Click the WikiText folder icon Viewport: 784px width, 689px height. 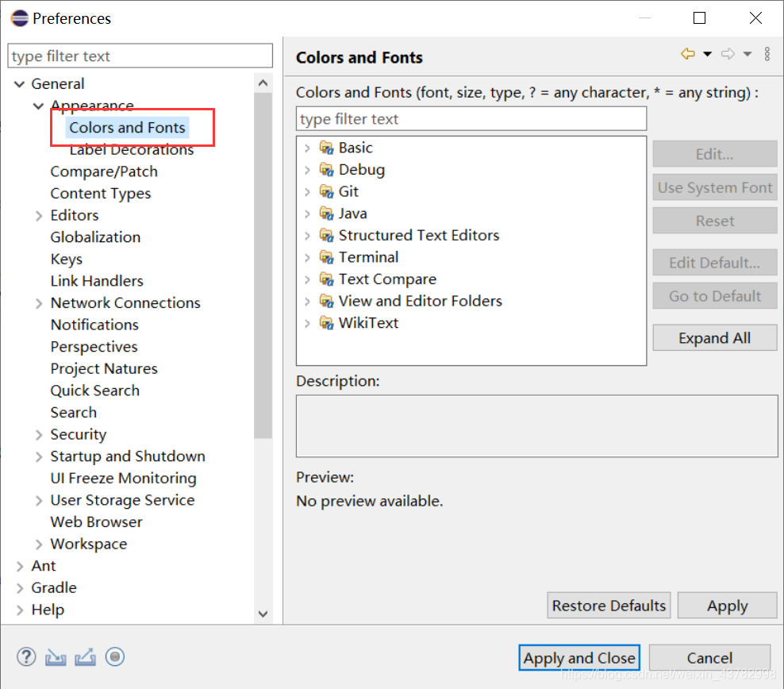pyautogui.click(x=326, y=323)
